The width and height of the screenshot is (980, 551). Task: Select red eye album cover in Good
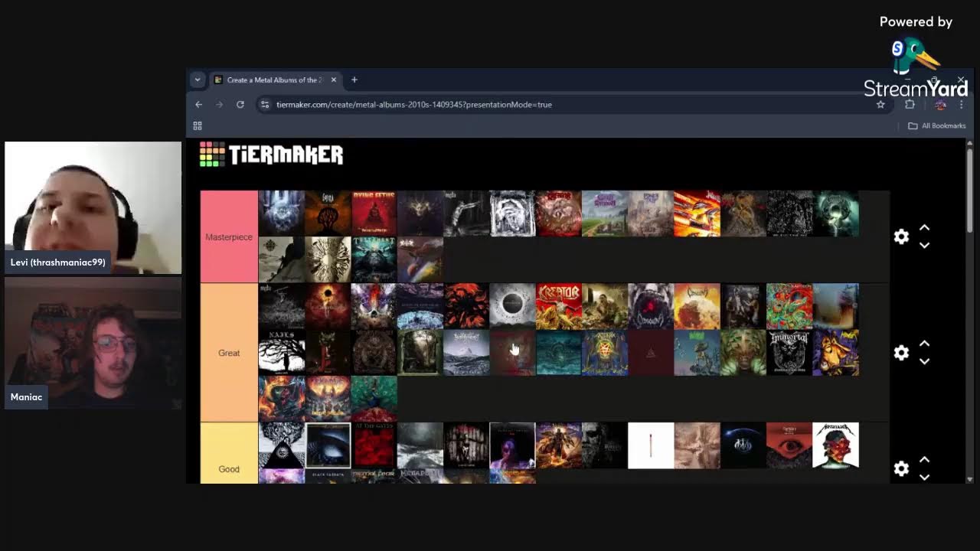[x=789, y=445]
